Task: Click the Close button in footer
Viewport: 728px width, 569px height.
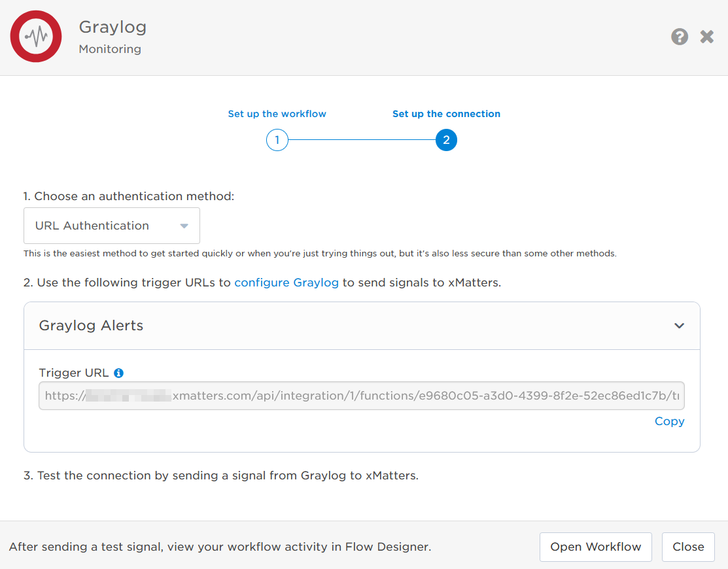Action: (688, 547)
